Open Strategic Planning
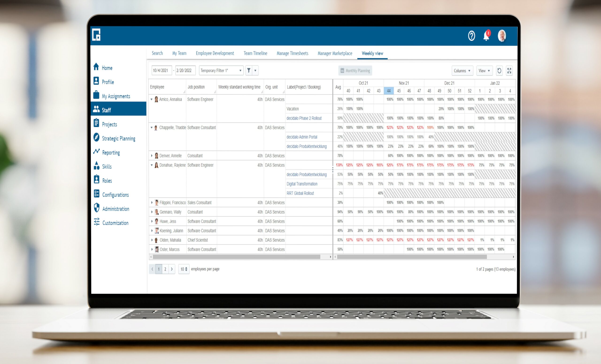 pos(118,138)
